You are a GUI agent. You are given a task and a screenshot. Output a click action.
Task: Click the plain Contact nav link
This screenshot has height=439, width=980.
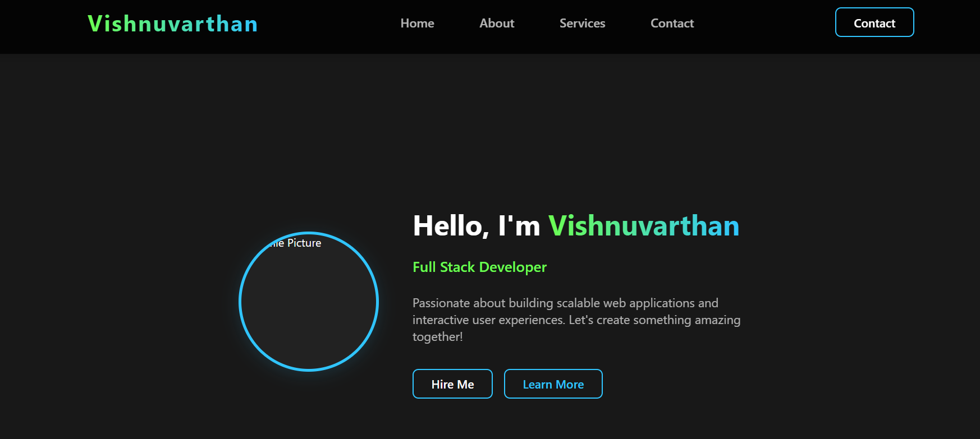pyautogui.click(x=672, y=24)
